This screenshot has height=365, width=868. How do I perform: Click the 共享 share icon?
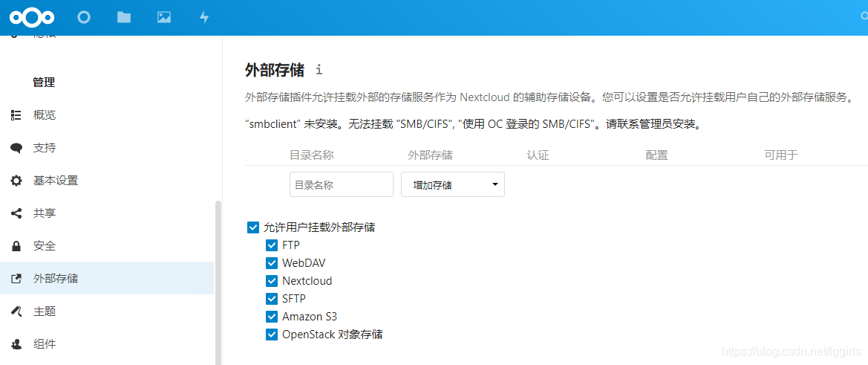[x=16, y=213]
